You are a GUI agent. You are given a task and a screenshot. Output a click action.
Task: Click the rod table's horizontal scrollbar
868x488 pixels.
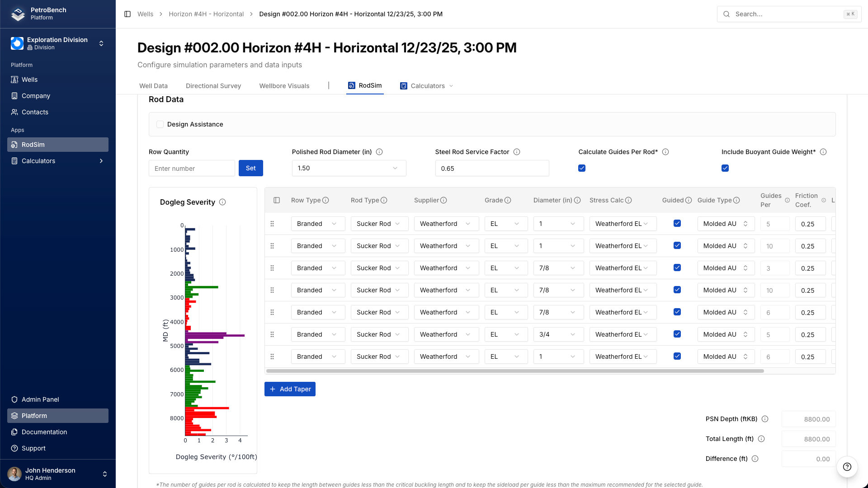[515, 371]
